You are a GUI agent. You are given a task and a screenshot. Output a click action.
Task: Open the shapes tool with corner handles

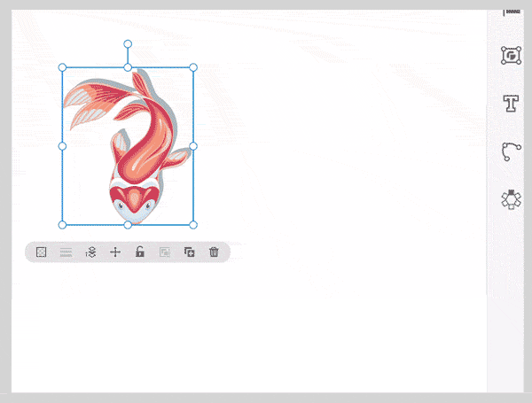click(511, 56)
